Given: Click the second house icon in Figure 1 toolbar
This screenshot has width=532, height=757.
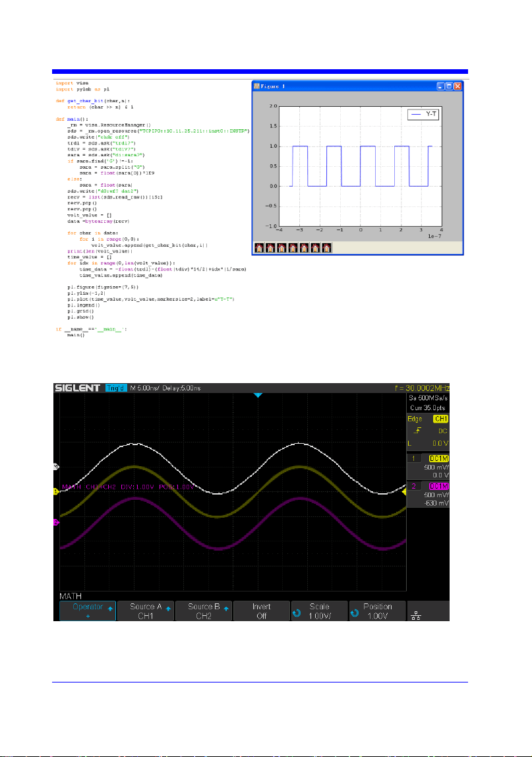Looking at the screenshot, I should (x=270, y=248).
